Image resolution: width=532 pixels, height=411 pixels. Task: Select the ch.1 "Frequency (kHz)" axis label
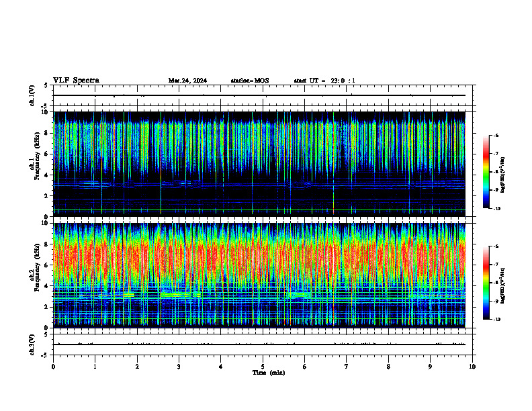tap(37, 156)
